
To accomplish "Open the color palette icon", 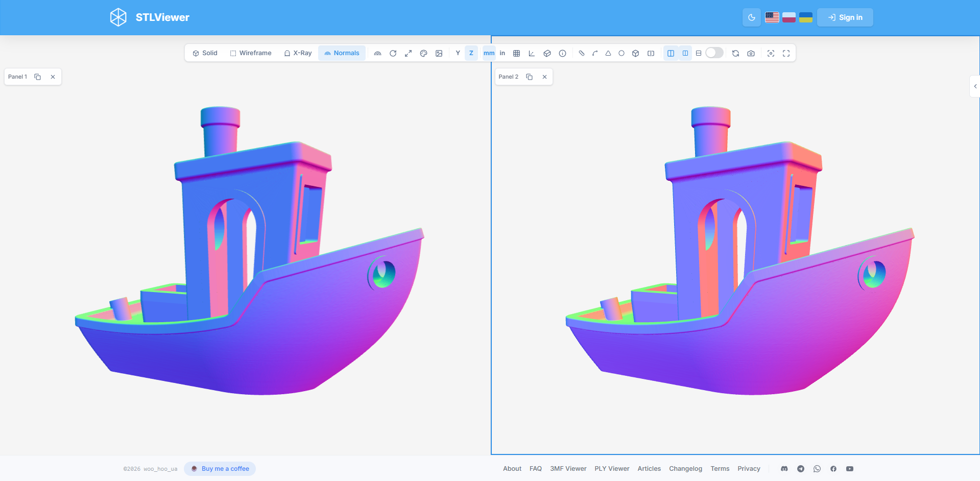I will 424,53.
